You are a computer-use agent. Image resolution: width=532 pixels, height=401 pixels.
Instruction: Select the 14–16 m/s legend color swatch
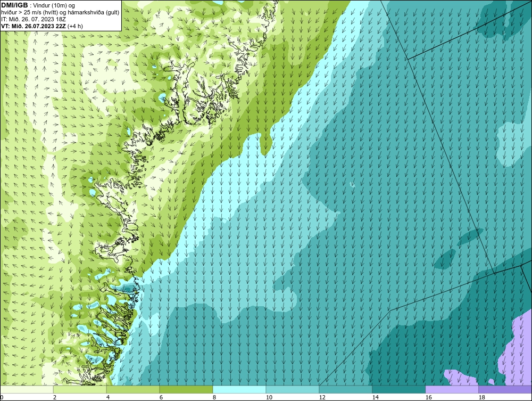pyautogui.click(x=398, y=389)
